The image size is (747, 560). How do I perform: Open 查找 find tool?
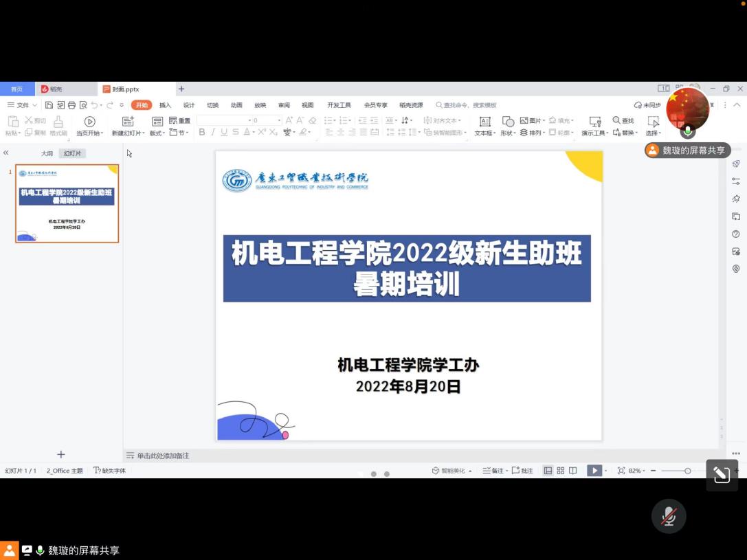[623, 120]
